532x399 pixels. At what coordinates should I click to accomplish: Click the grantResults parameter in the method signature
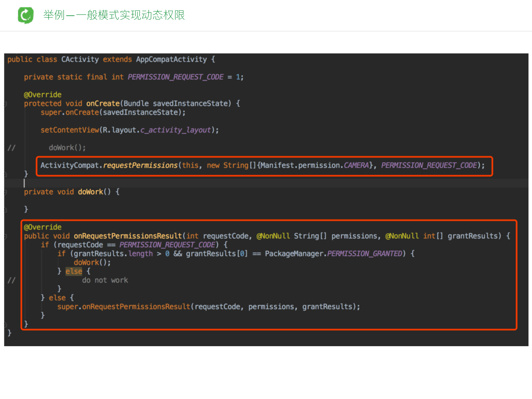pyautogui.click(x=473, y=236)
